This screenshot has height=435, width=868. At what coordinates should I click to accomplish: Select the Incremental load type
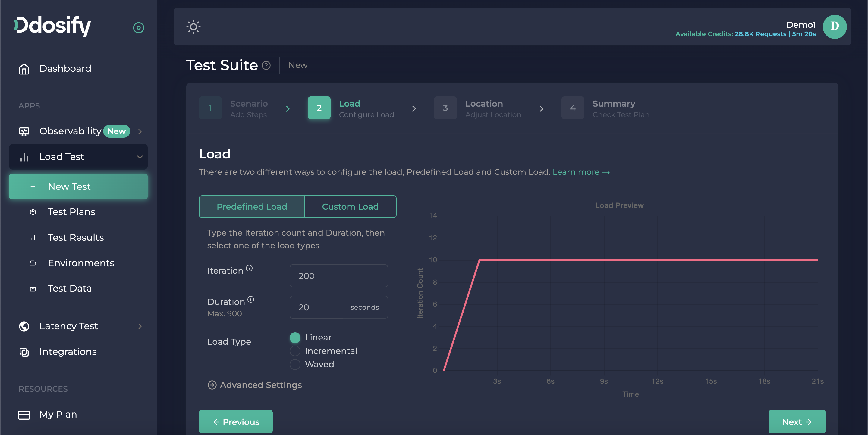tap(295, 351)
